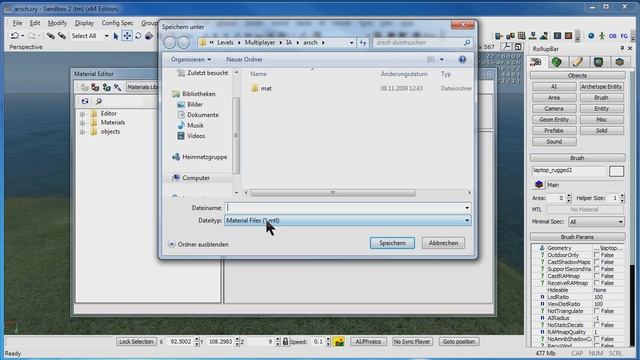
Task: Open the Select All dropdown in toolbar
Action: tap(107, 36)
